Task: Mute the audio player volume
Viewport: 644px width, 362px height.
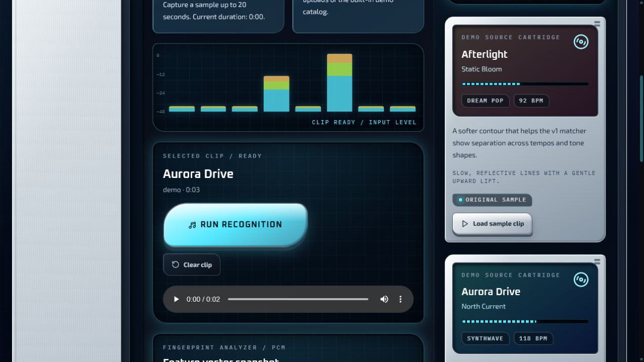Action: click(x=384, y=299)
